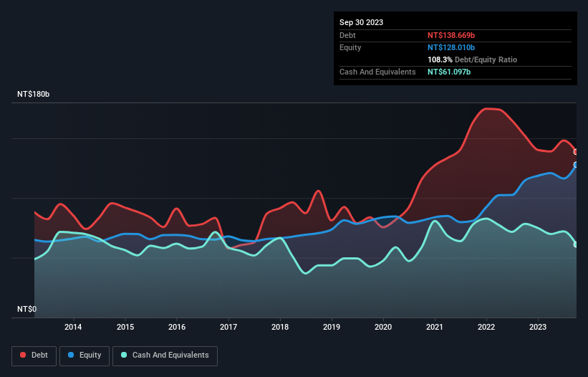Click the 2016 x-axis label
588x377 pixels.
pyautogui.click(x=177, y=327)
